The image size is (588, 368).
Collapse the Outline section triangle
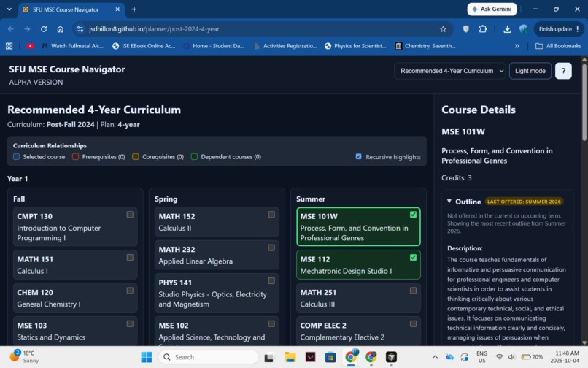coord(449,202)
